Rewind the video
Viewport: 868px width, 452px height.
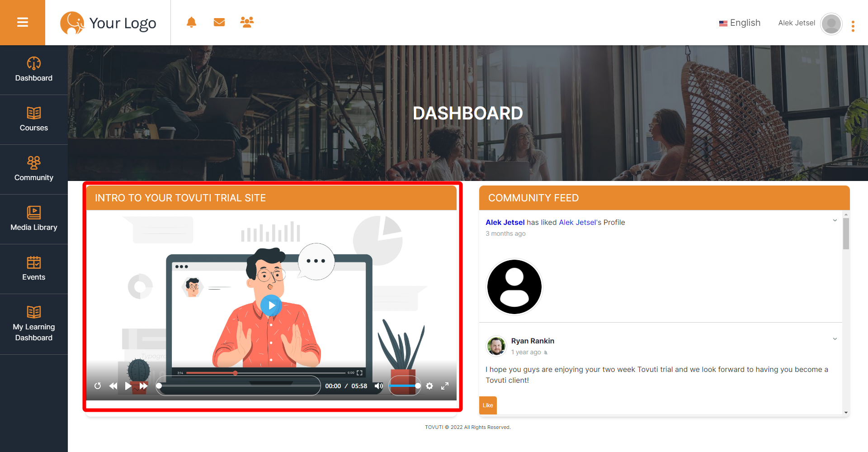click(113, 386)
